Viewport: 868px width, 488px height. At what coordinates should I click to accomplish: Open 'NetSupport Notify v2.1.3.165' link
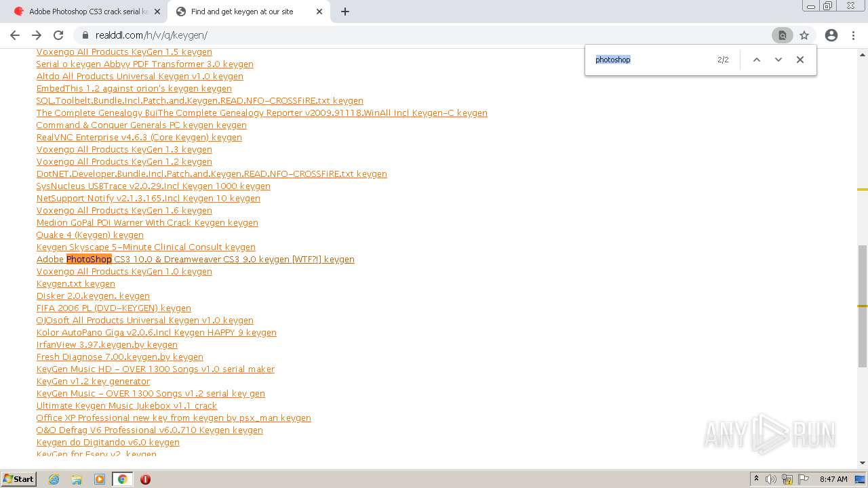point(149,199)
